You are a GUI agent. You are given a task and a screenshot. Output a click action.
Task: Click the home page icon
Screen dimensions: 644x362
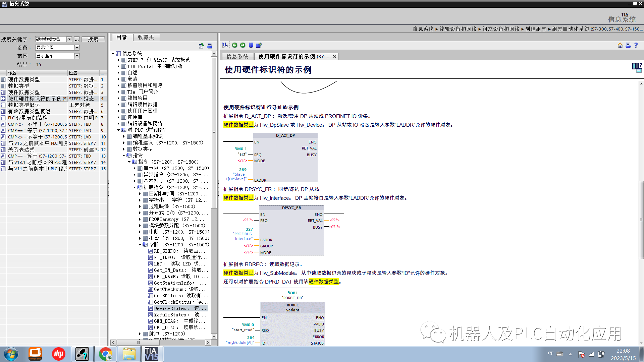tap(620, 45)
